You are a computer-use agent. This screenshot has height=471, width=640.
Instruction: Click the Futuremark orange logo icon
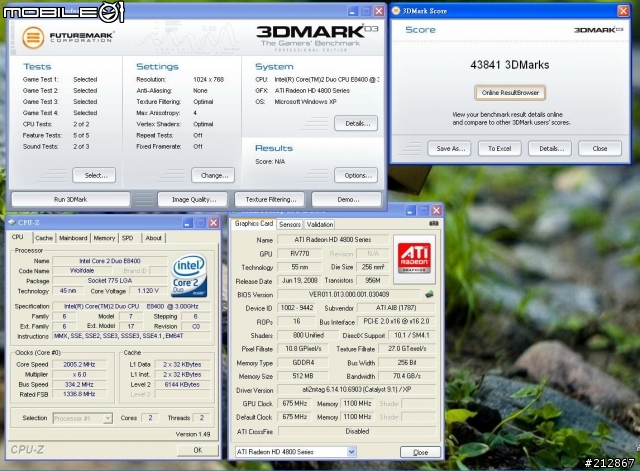[33, 38]
